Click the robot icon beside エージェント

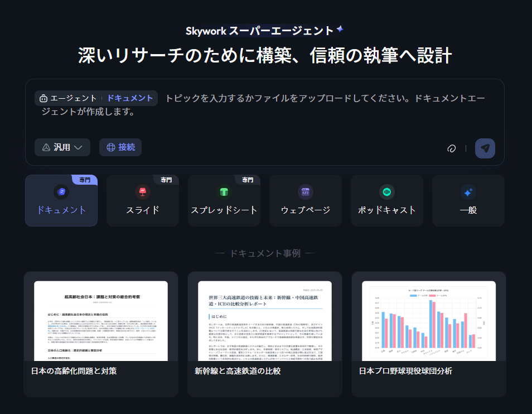[x=43, y=98]
